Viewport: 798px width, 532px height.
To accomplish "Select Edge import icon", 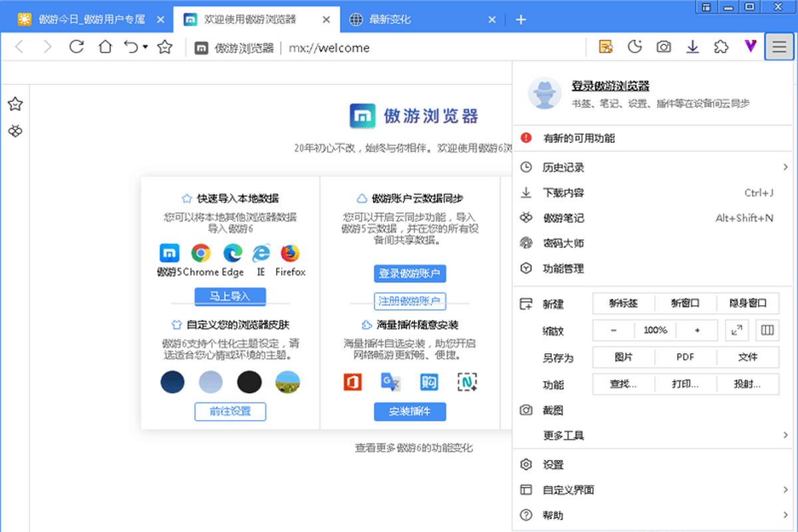I will point(232,253).
